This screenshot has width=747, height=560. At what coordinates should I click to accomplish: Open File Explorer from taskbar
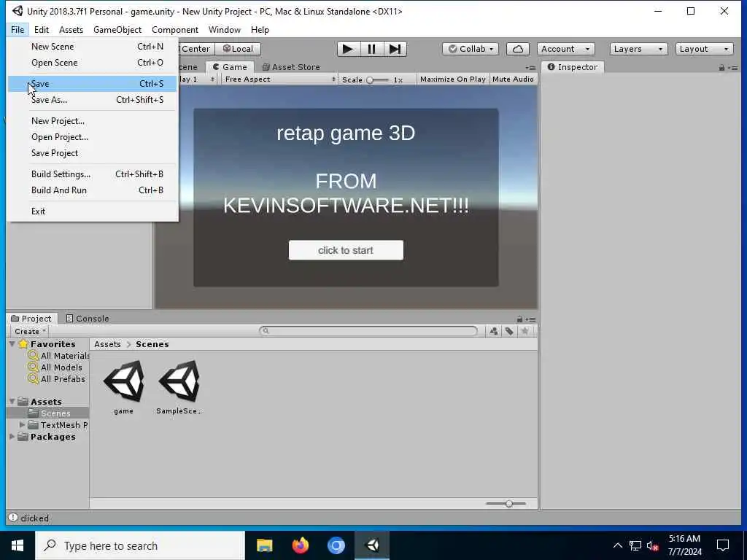click(x=264, y=545)
